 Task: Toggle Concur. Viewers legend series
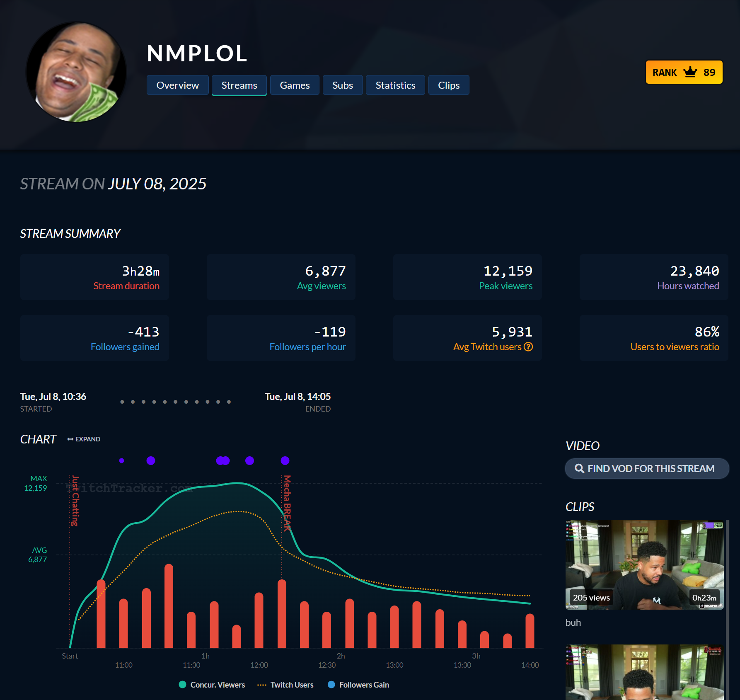(x=212, y=685)
